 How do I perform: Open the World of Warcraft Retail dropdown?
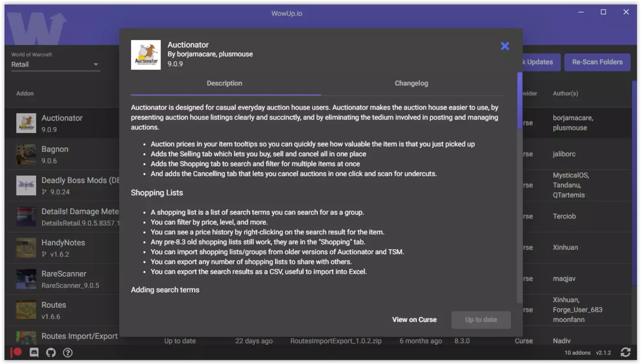56,65
